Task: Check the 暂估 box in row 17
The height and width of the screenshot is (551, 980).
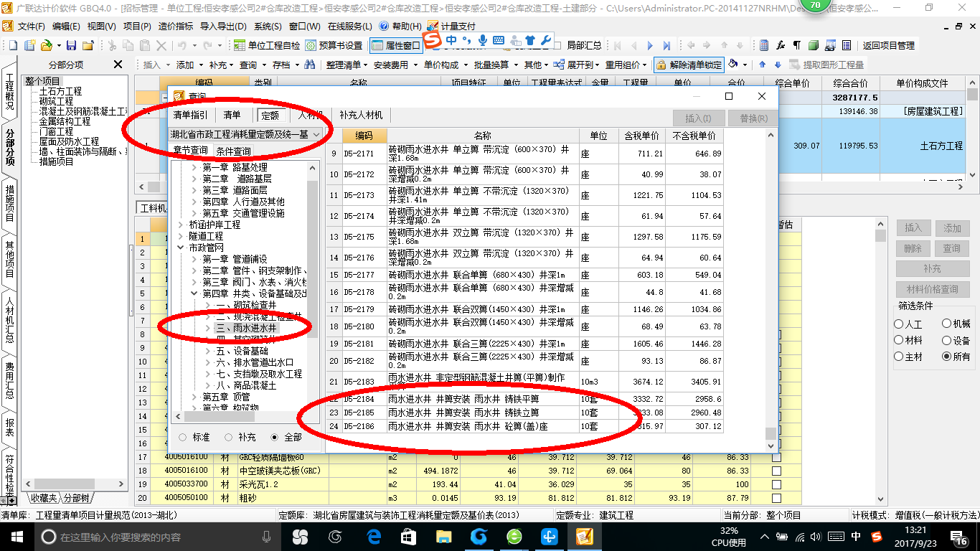Action: point(776,457)
